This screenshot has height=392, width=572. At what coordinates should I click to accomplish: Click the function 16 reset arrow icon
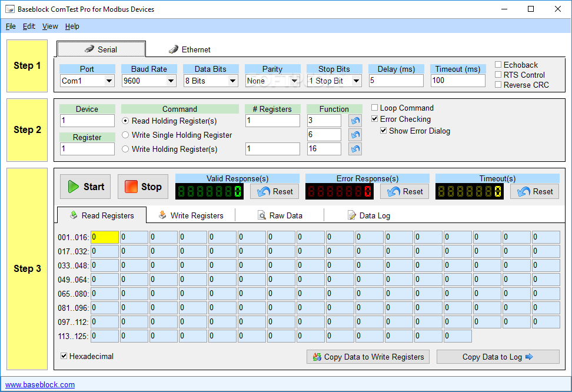[355, 149]
